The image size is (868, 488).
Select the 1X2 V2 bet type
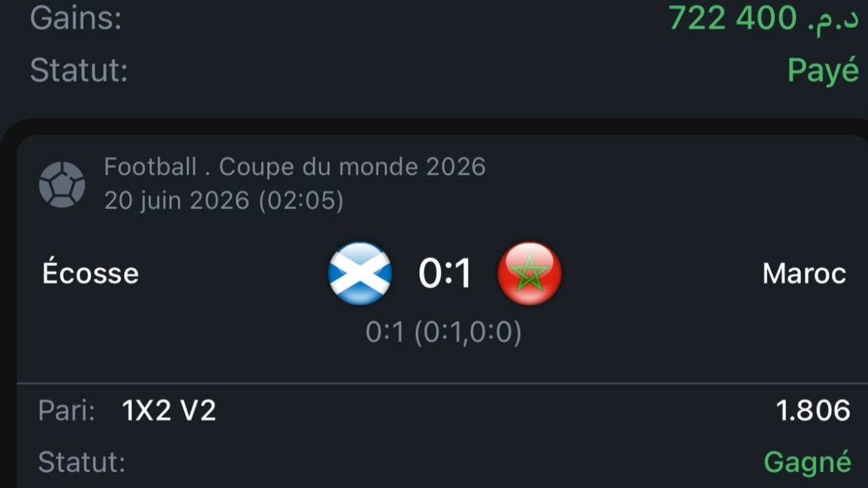click(x=169, y=410)
